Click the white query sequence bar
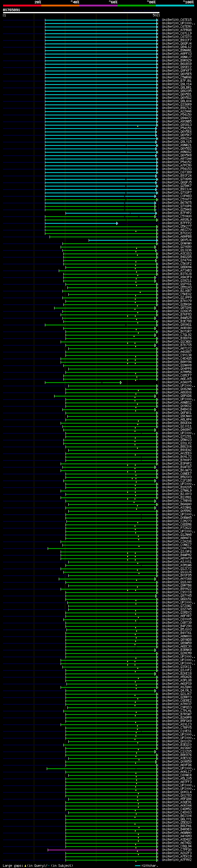The width and height of the screenshot is (197, 868). (81, 13)
